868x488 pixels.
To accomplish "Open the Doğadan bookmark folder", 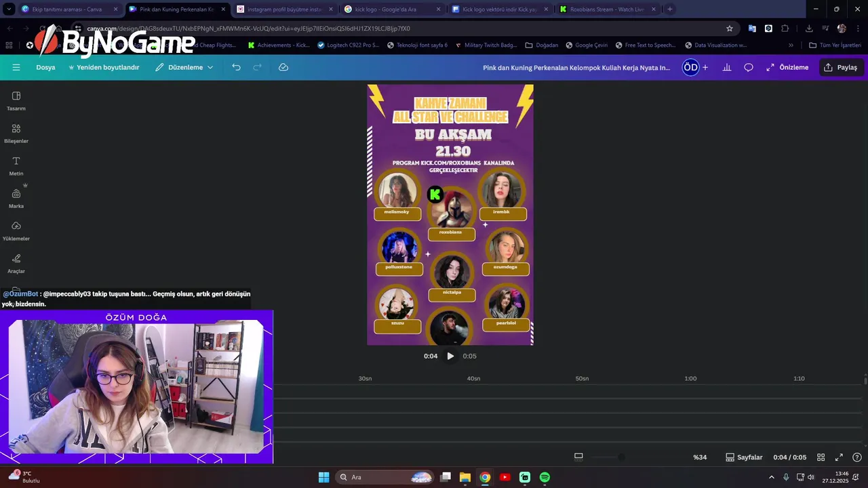I will [x=541, y=45].
